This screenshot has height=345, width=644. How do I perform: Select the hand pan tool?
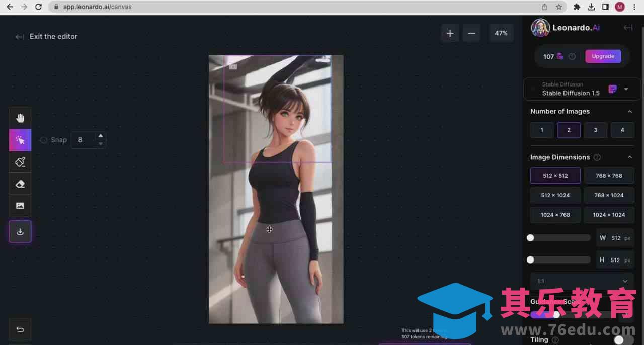pyautogui.click(x=20, y=118)
